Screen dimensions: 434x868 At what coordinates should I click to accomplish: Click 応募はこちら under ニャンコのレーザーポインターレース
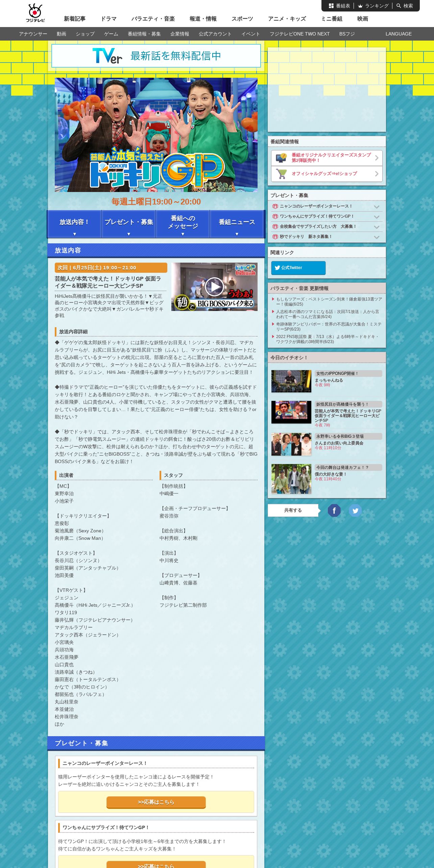pos(156,802)
